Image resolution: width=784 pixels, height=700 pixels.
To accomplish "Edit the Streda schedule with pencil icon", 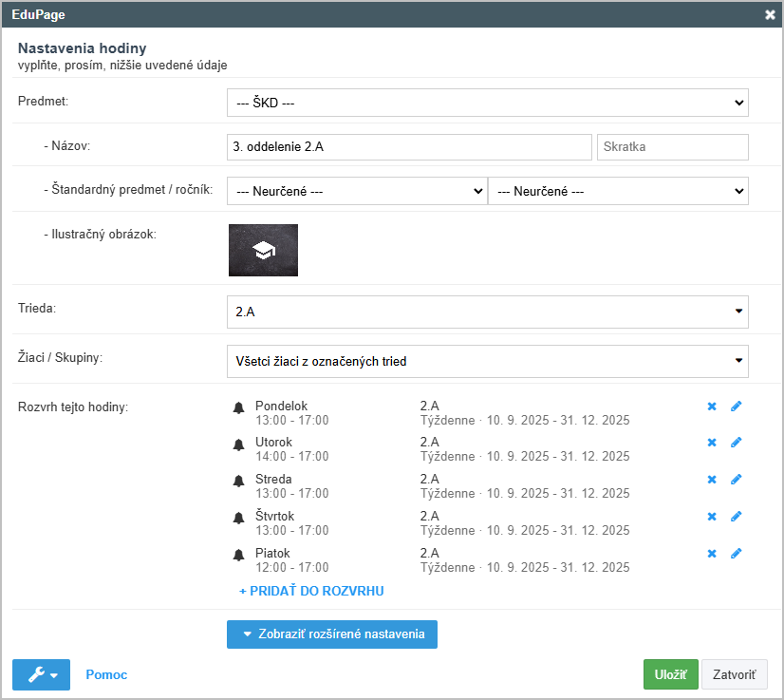I will [736, 480].
